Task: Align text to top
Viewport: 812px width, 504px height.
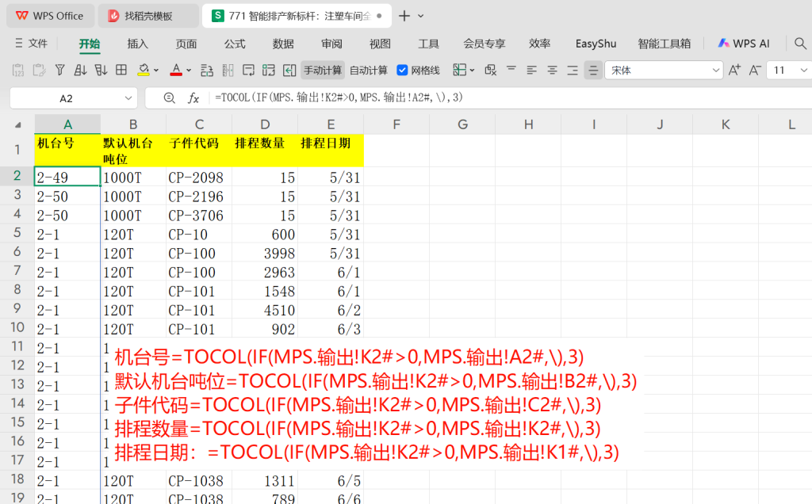Action: [x=511, y=69]
